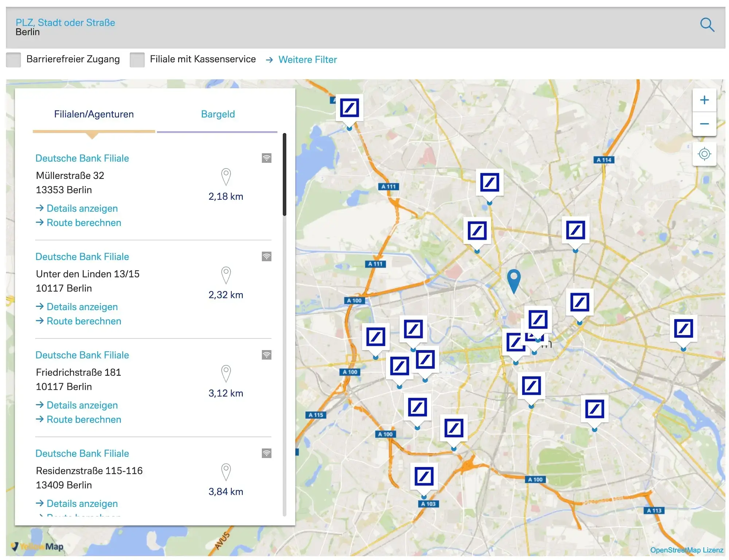This screenshot has width=729, height=560.
Task: Click the OpenStreetMap Lizenz link
Action: coord(687,550)
